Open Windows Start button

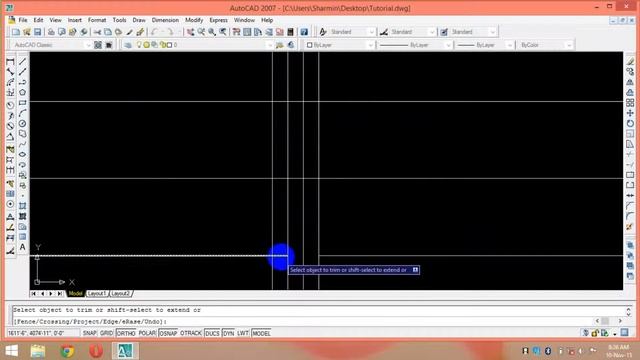11,351
